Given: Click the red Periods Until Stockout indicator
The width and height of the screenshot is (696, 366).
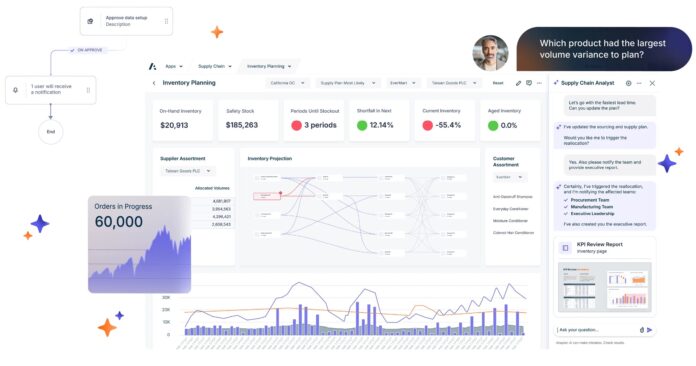Looking at the screenshot, I should coord(297,126).
